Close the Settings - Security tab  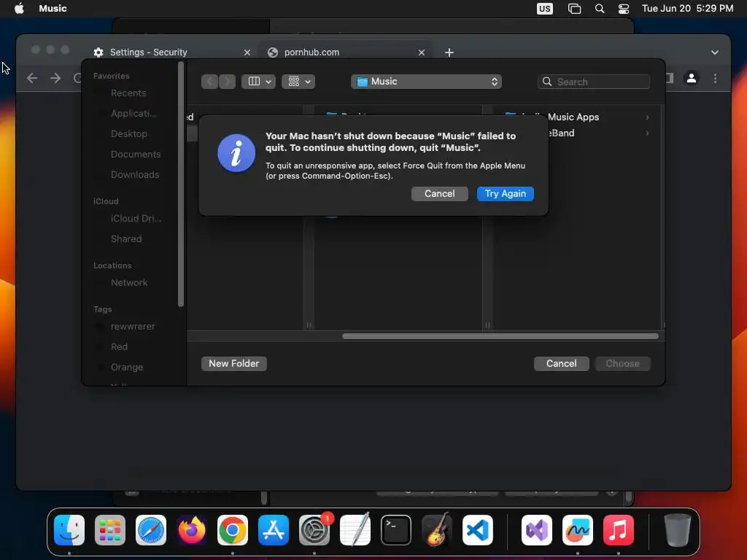[x=247, y=52]
